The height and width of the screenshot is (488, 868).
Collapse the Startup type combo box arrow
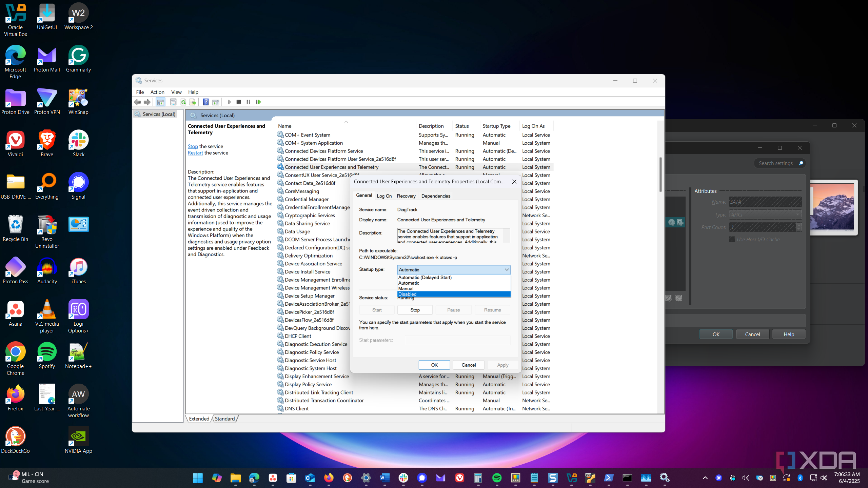point(507,270)
